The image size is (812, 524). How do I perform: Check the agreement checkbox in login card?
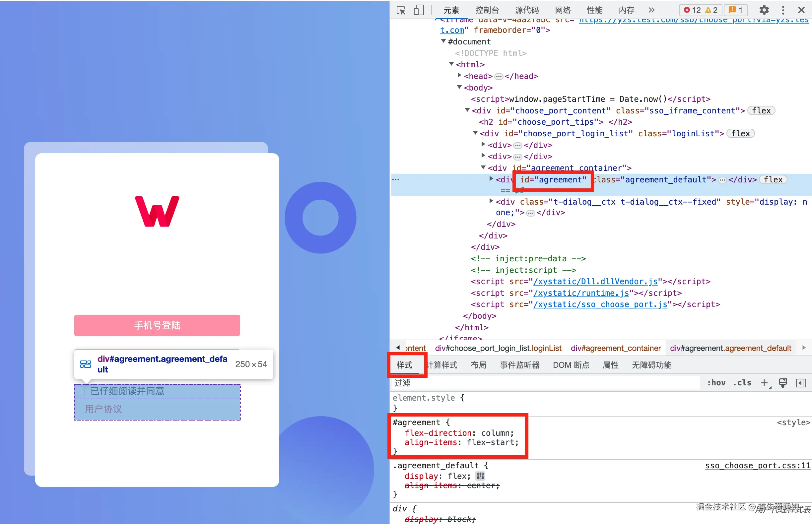[80, 391]
